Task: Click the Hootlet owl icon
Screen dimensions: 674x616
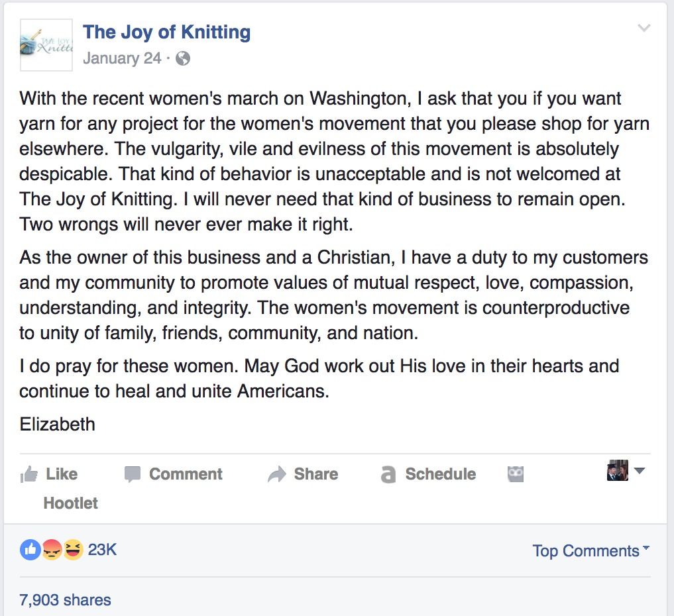Action: point(516,474)
